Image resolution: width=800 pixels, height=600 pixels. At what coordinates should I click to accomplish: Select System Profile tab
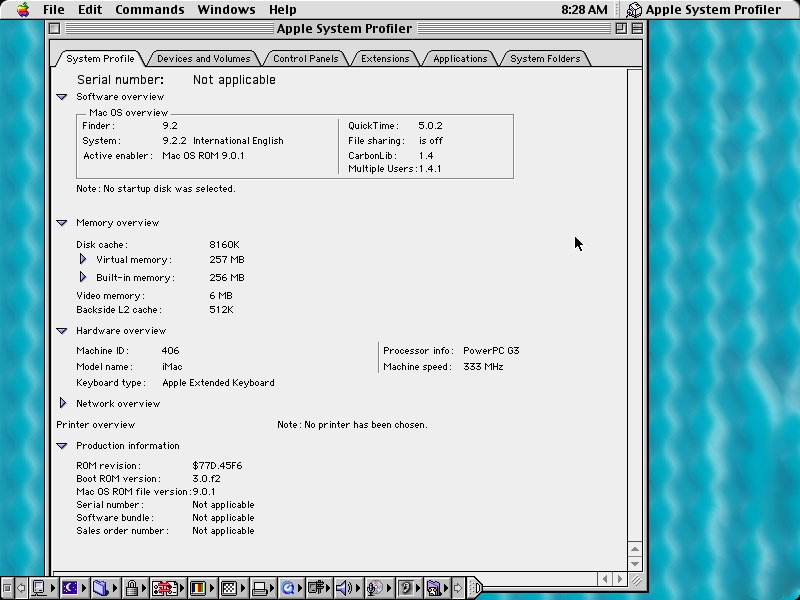tap(100, 59)
